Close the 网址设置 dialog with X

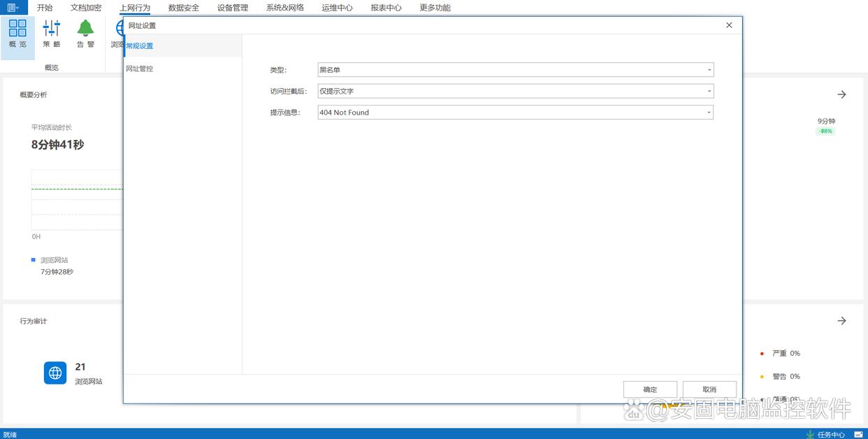point(729,25)
